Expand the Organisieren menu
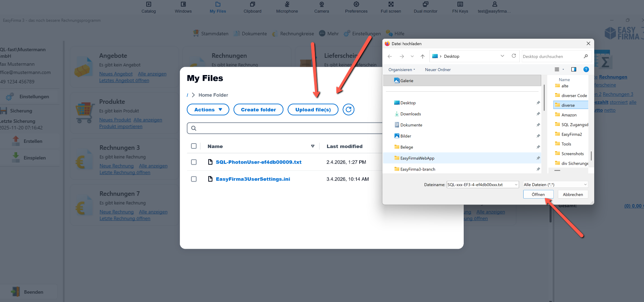644x302 pixels. tap(401, 70)
